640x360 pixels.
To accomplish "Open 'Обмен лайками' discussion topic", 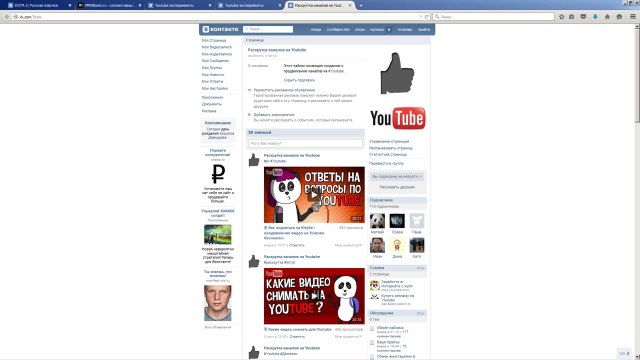I will [390, 328].
